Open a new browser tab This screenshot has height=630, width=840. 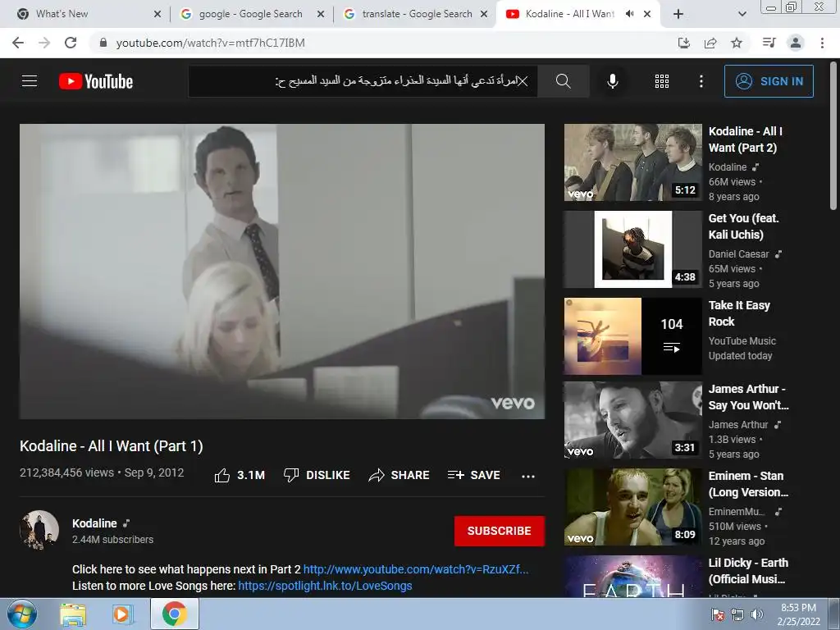pyautogui.click(x=678, y=15)
